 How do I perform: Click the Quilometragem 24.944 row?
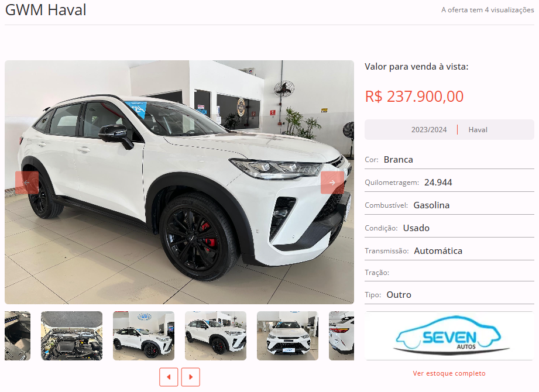tap(449, 183)
